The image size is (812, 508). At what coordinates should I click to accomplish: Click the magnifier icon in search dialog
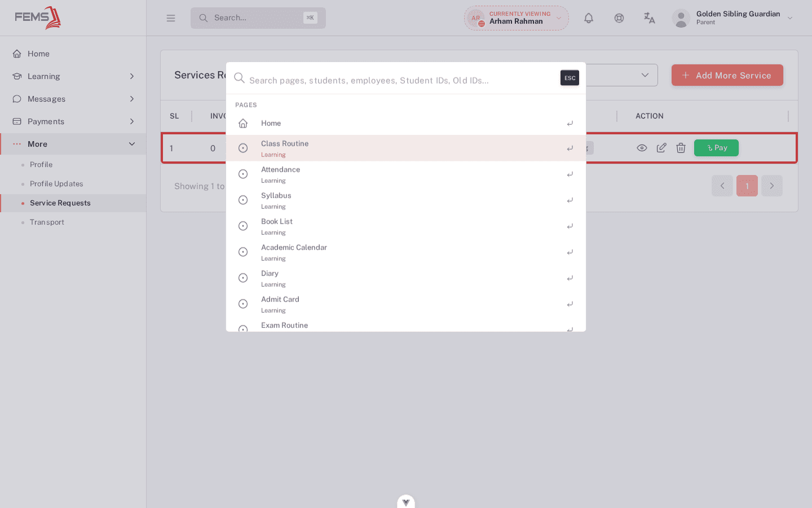pyautogui.click(x=239, y=78)
